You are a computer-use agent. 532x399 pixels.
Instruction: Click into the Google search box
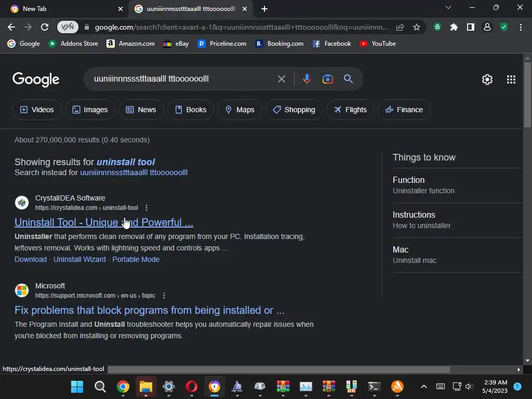click(183, 79)
